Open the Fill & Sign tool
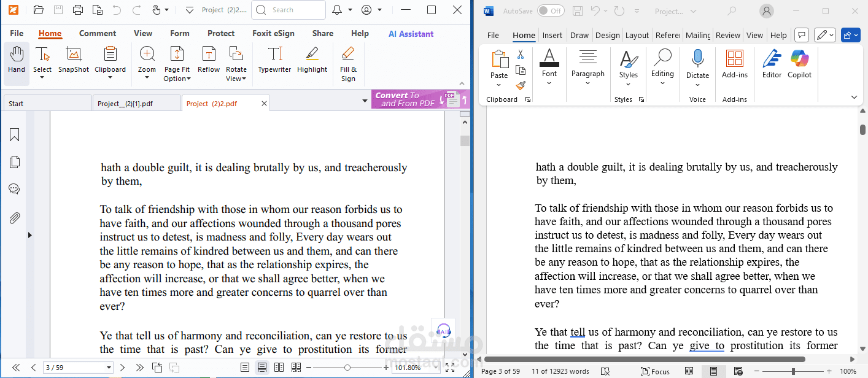This screenshot has height=378, width=868. 348,63
